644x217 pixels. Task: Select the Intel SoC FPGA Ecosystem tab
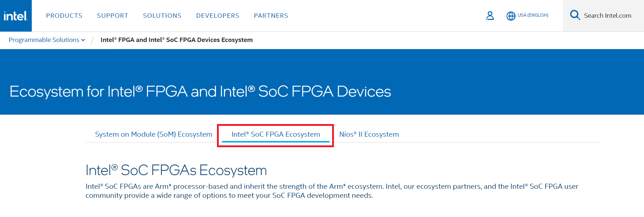pyautogui.click(x=275, y=134)
